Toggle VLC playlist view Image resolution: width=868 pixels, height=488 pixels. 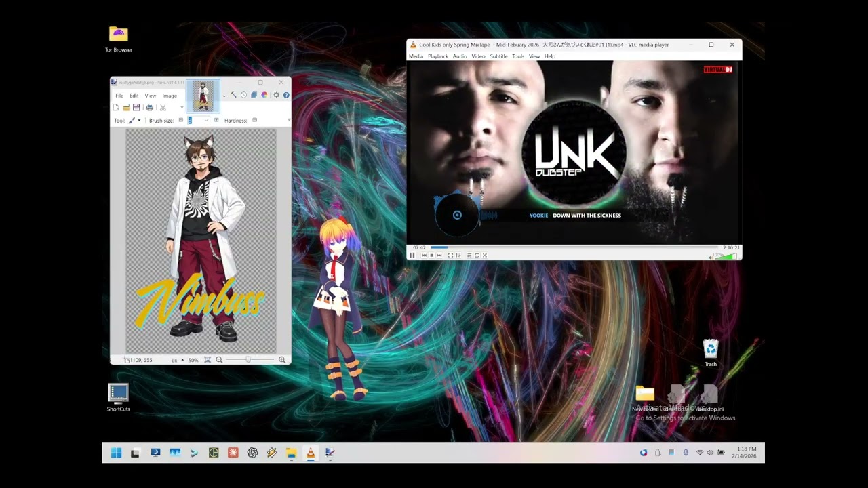click(469, 256)
